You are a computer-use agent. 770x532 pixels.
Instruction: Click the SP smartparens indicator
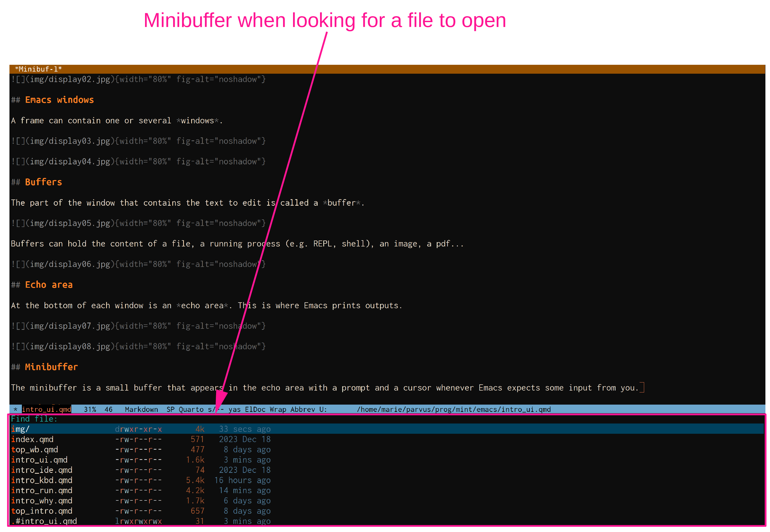[x=170, y=409]
